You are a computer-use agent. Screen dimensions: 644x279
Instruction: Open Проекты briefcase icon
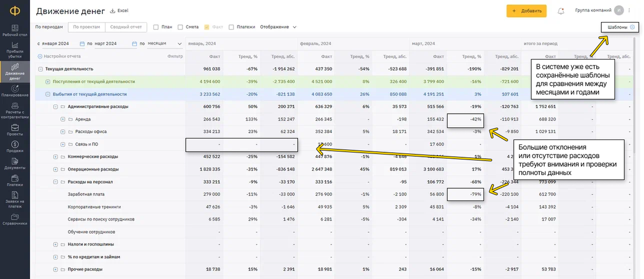coord(14,128)
